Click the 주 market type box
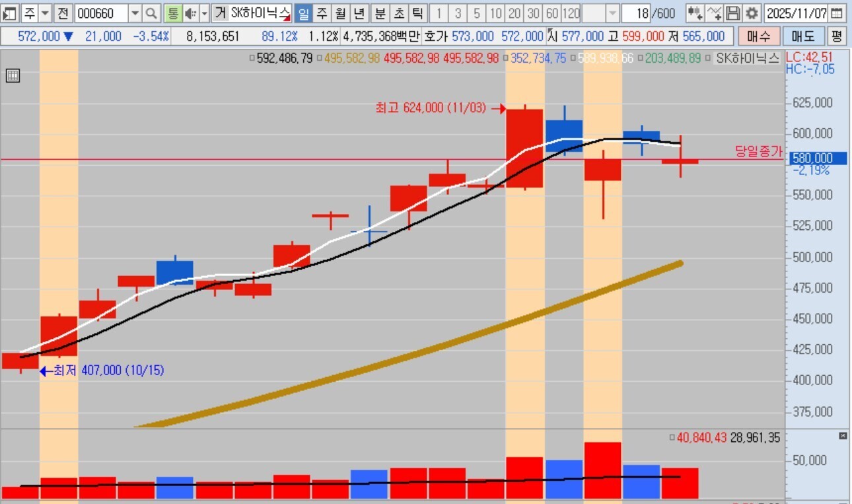 click(30, 13)
